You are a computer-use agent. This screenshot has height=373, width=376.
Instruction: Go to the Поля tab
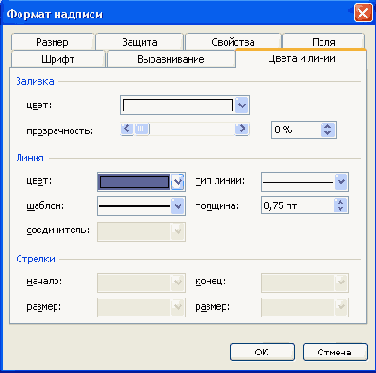323,42
